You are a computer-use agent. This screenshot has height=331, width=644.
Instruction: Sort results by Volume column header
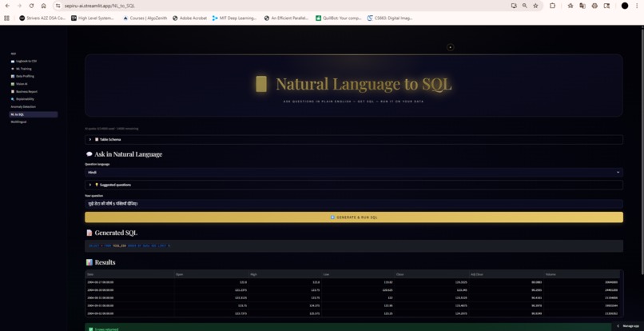tap(582, 274)
